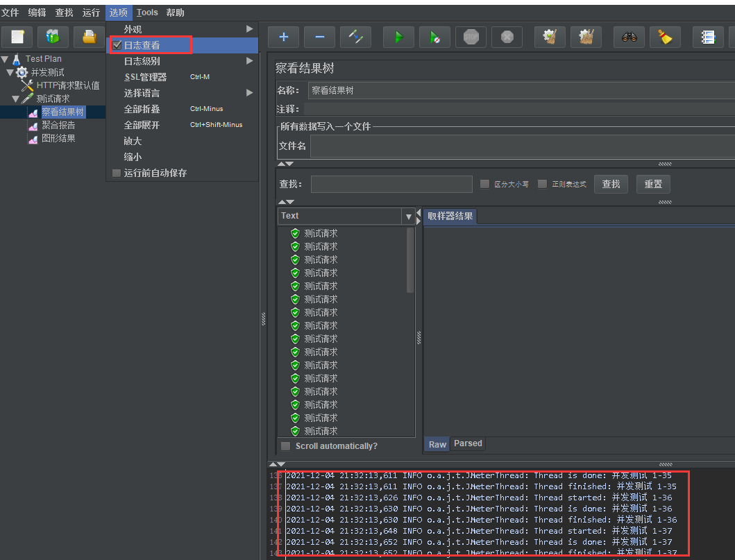Choose SSL管理器 menu entry

183,77
